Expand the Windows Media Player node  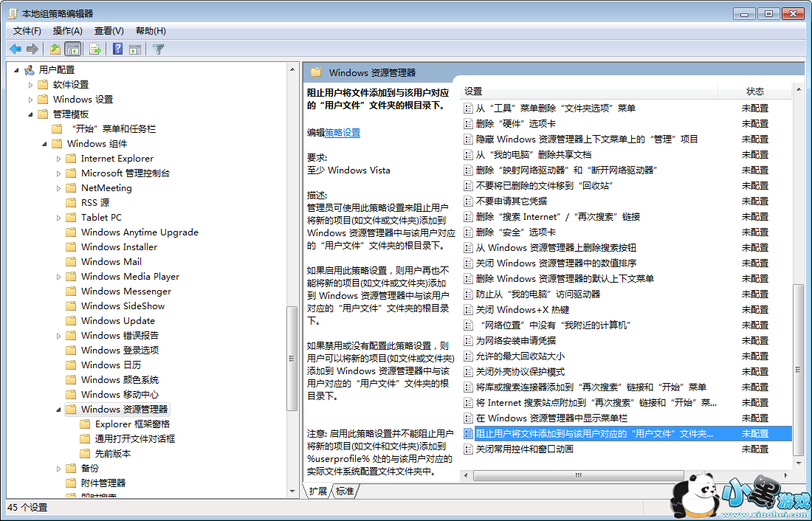click(59, 277)
